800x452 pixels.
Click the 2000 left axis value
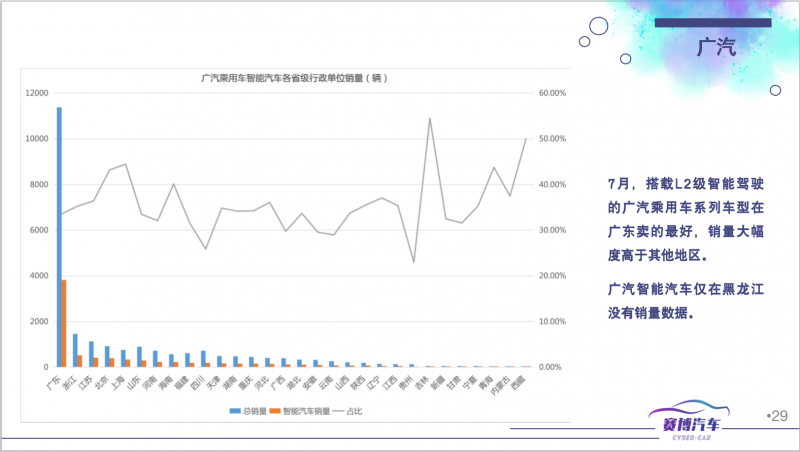click(39, 321)
